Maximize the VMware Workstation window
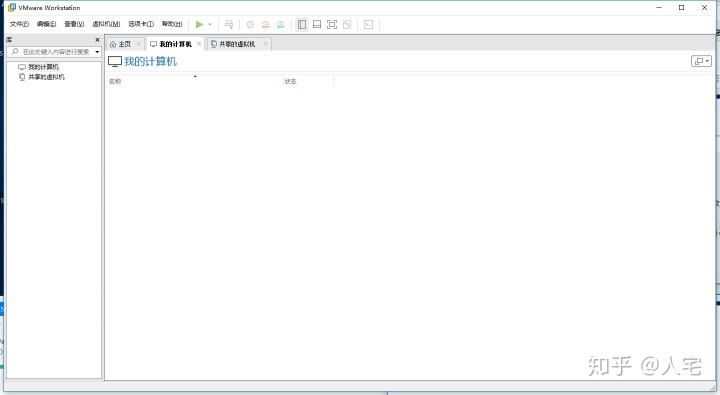Screen dimensions: 720x395 point(681,7)
